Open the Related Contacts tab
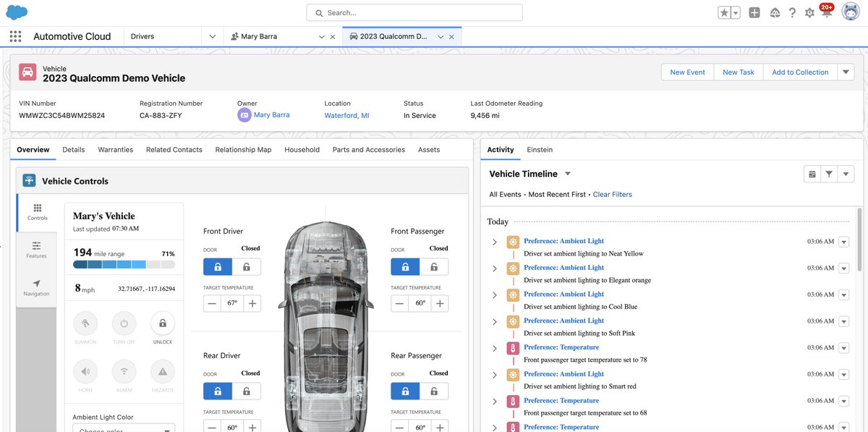 tap(174, 150)
